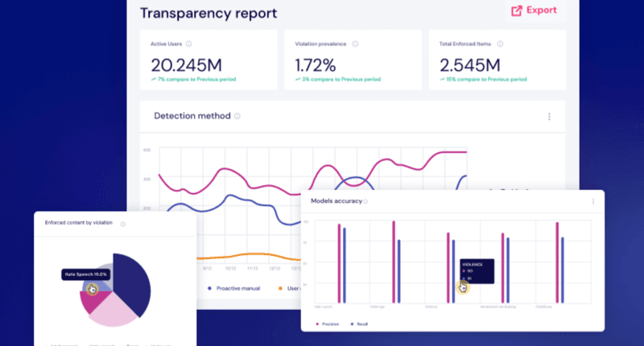Click the Export button
The width and height of the screenshot is (644, 346).
tap(533, 10)
